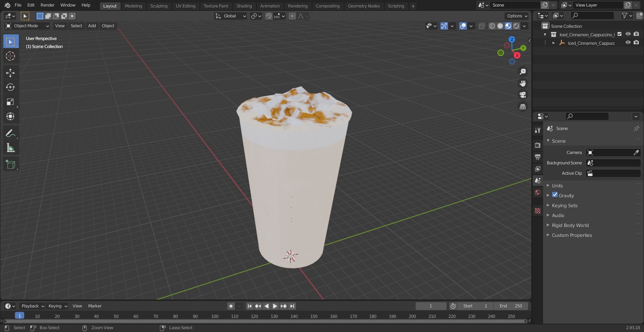Open the Playback dropdown in timeline
644x332 pixels.
point(33,306)
